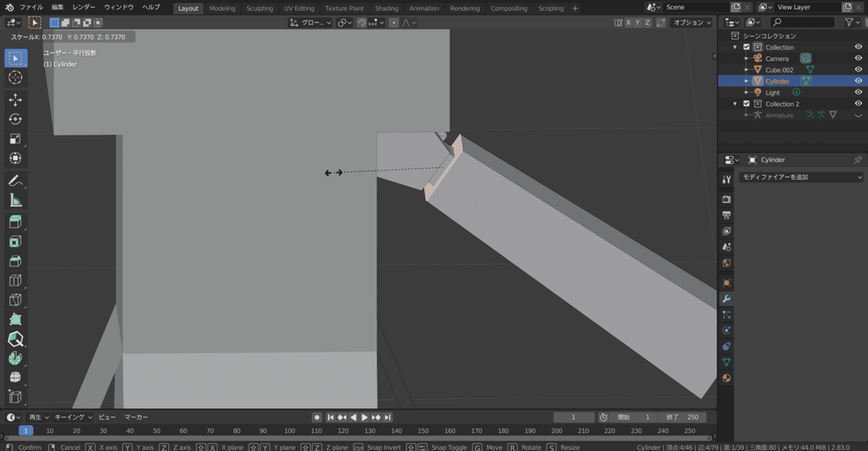The height and width of the screenshot is (451, 868).
Task: Open the Output properties tab
Action: pos(726,215)
